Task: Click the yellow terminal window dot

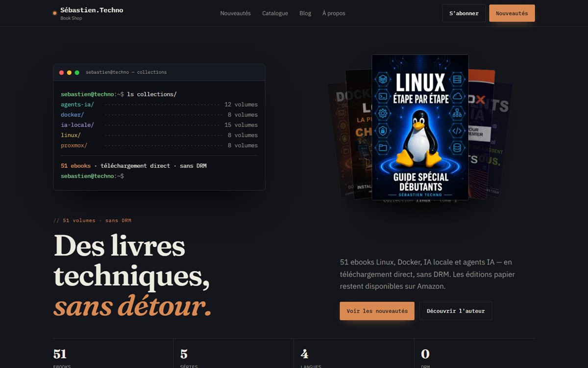Action: click(x=69, y=73)
